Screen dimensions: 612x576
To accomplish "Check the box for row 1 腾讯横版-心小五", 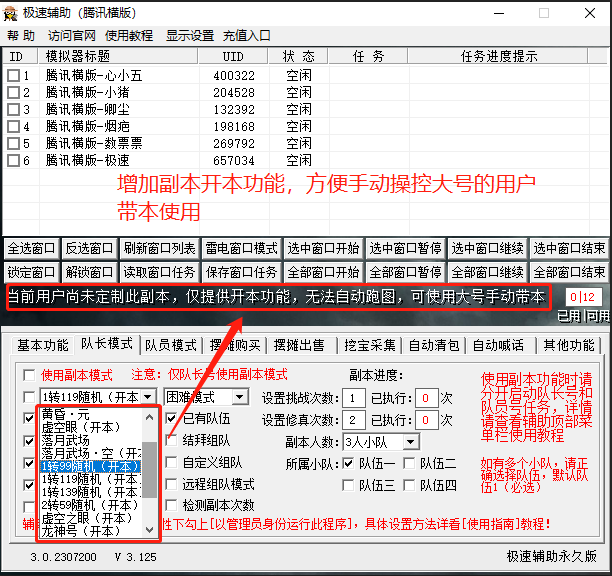I will (14, 75).
